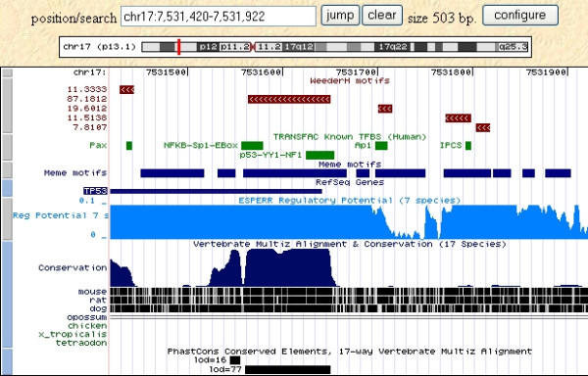This screenshot has width=588, height=376.
Task: Click the jump button
Action: tap(340, 16)
